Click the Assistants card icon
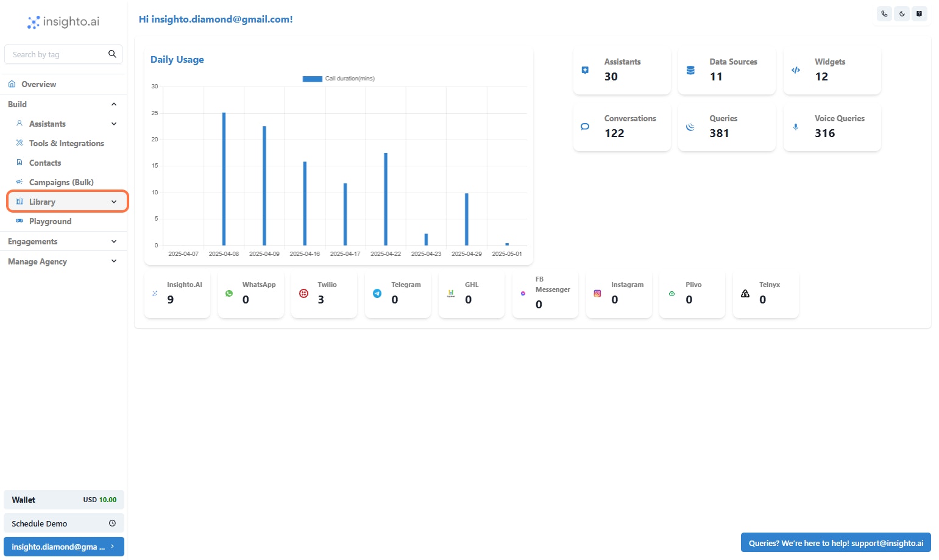This screenshot has width=939, height=560. click(585, 70)
